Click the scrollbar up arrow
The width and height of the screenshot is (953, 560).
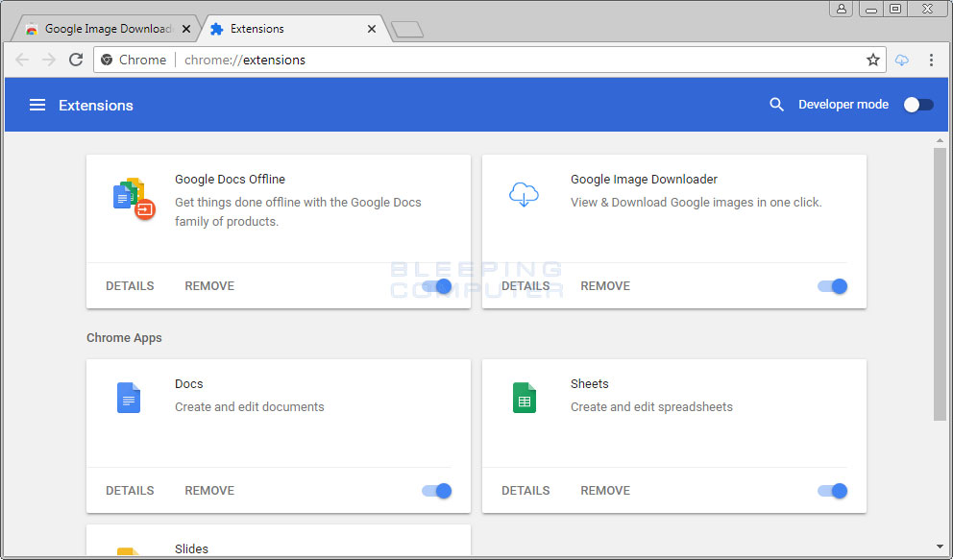click(x=940, y=140)
